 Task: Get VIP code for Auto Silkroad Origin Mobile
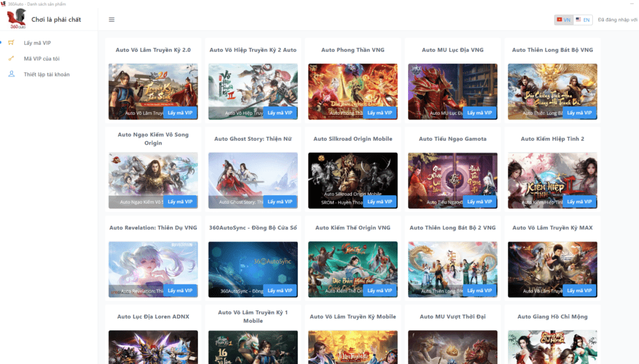click(380, 202)
